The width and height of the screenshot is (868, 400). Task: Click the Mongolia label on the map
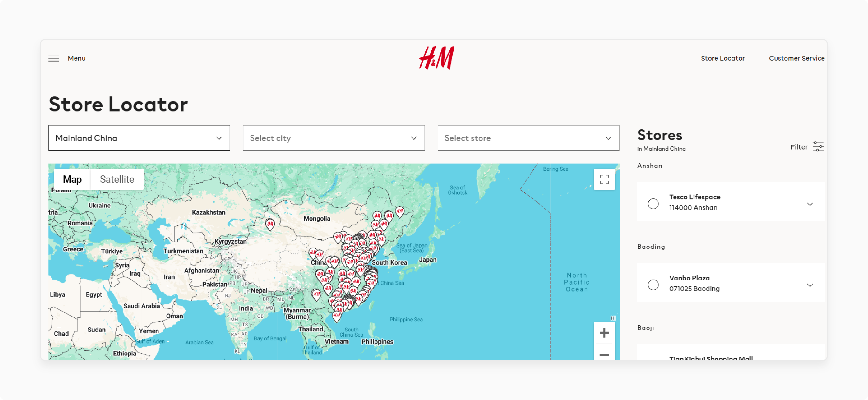[317, 219]
